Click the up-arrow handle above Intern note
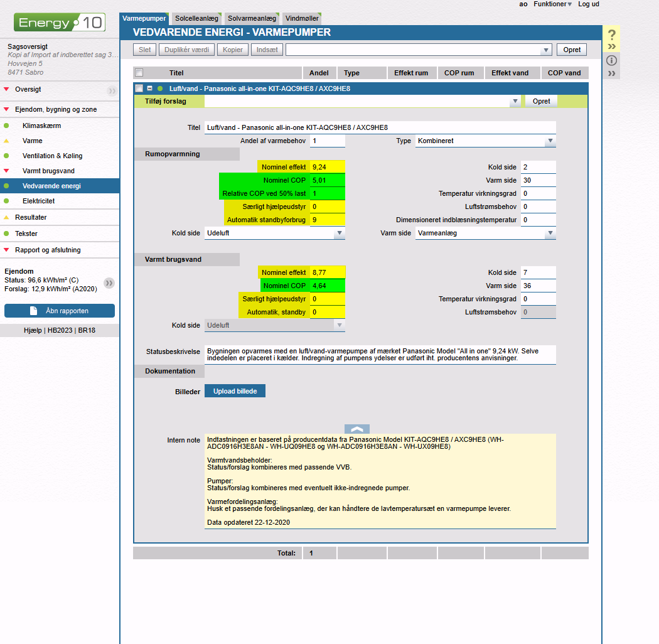This screenshot has height=644, width=659. 356,429
